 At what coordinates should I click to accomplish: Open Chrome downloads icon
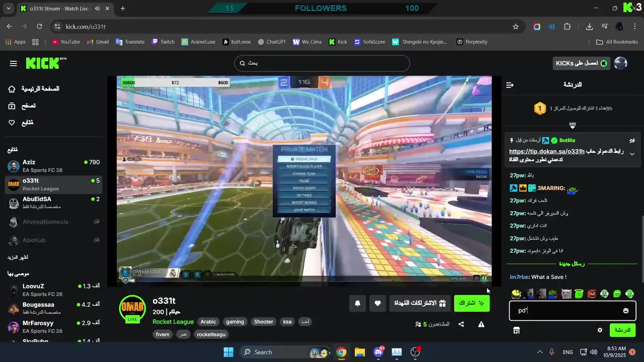pyautogui.click(x=589, y=27)
